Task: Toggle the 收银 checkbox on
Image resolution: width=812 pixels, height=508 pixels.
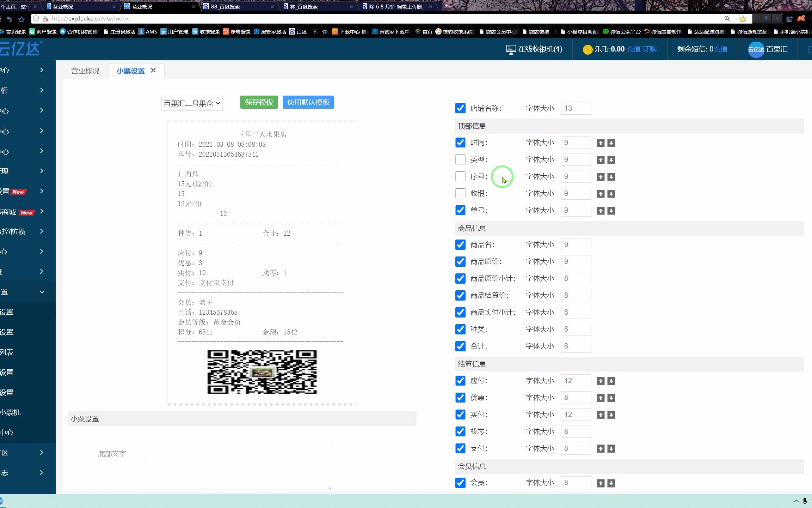Action: pyautogui.click(x=460, y=193)
